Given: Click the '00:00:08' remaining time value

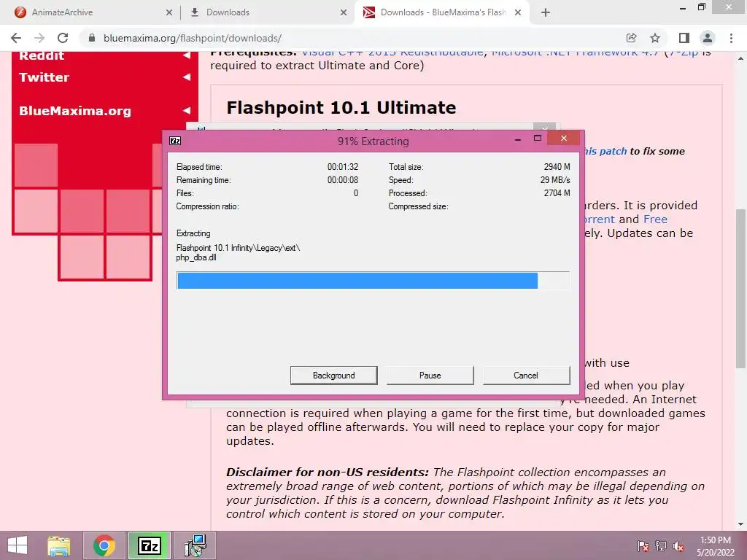Looking at the screenshot, I should [343, 180].
